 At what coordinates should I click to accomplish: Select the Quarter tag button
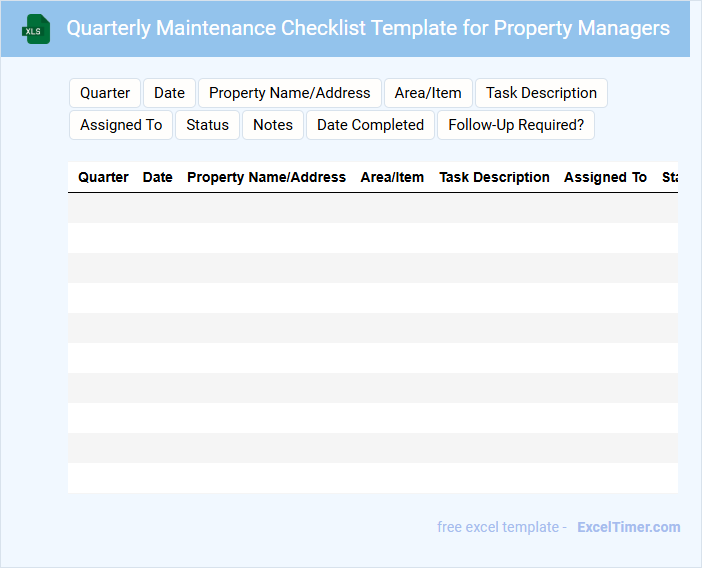(x=105, y=93)
